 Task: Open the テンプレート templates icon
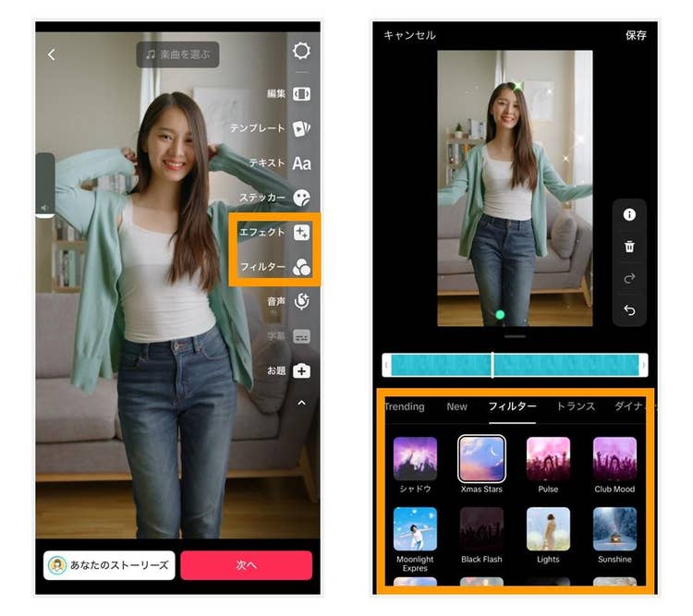[301, 128]
